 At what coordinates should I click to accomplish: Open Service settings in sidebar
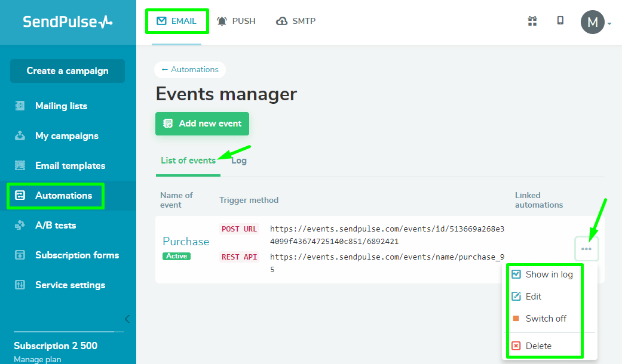pyautogui.click(x=71, y=285)
